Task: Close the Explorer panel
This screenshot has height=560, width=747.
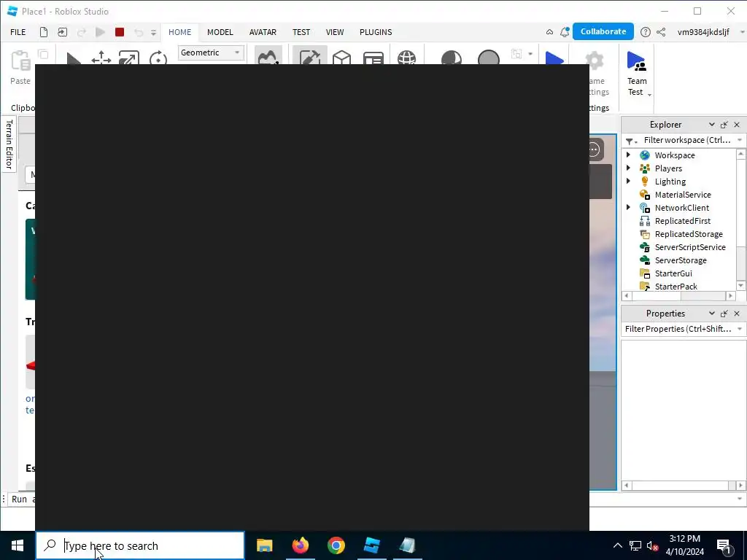Action: pyautogui.click(x=737, y=125)
